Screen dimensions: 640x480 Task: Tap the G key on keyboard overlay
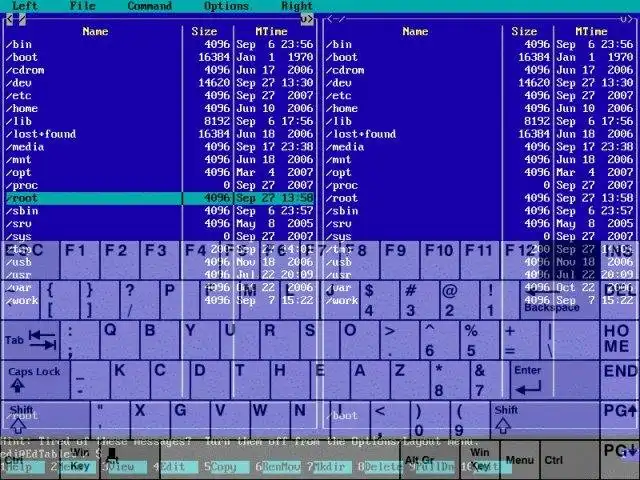(x=190, y=420)
